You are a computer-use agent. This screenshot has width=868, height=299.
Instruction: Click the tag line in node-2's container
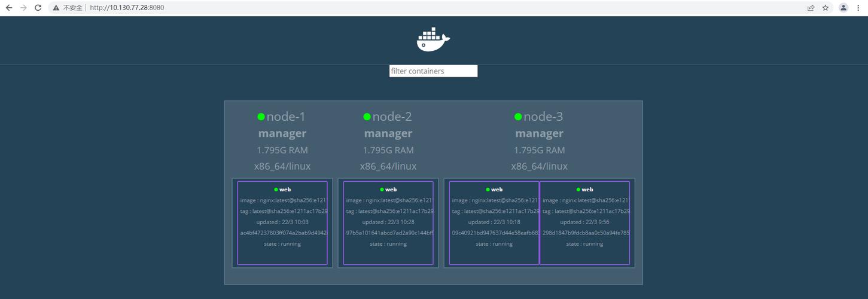[x=389, y=211]
